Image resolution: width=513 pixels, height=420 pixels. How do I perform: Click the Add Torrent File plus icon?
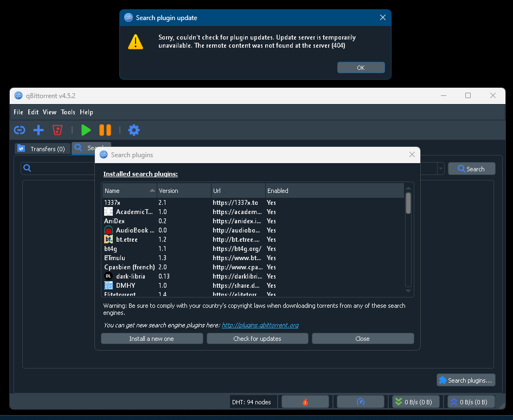click(39, 130)
